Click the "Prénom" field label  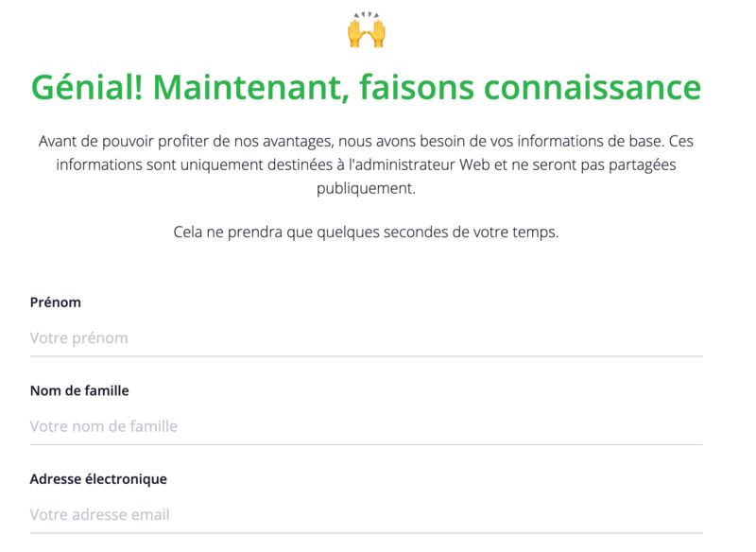tap(56, 302)
